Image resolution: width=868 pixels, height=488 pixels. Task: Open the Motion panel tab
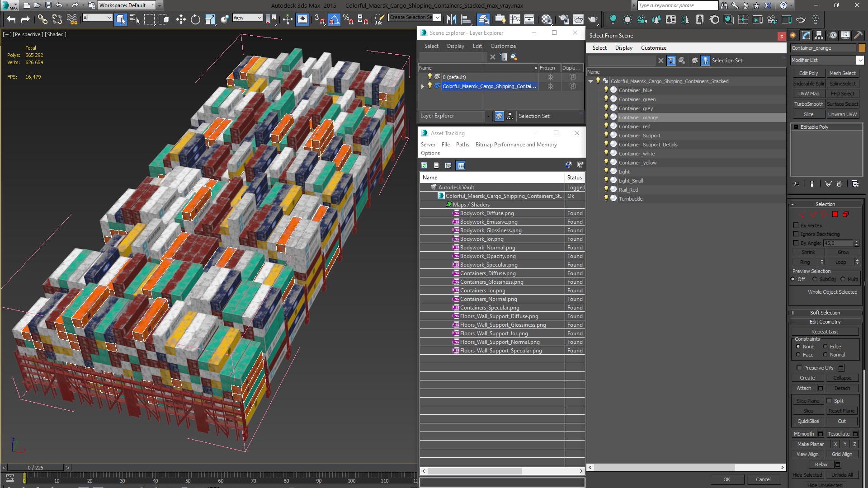click(x=832, y=35)
